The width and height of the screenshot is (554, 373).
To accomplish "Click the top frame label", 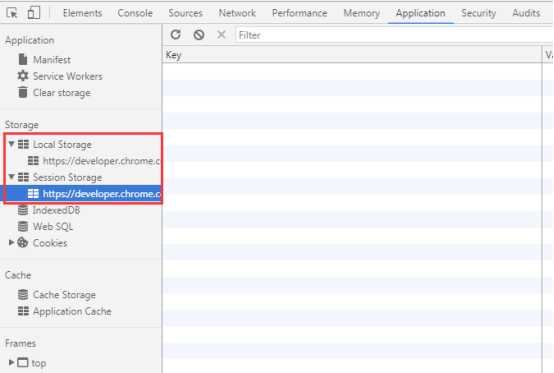I will click(39, 363).
